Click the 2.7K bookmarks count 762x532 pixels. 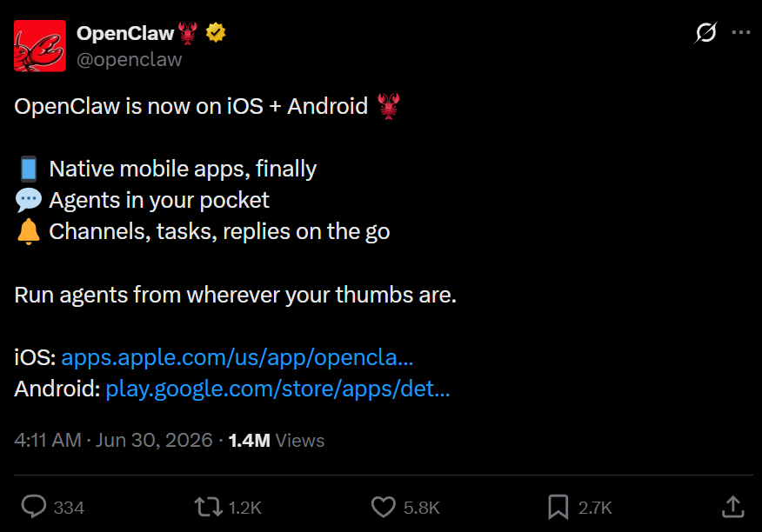click(595, 508)
